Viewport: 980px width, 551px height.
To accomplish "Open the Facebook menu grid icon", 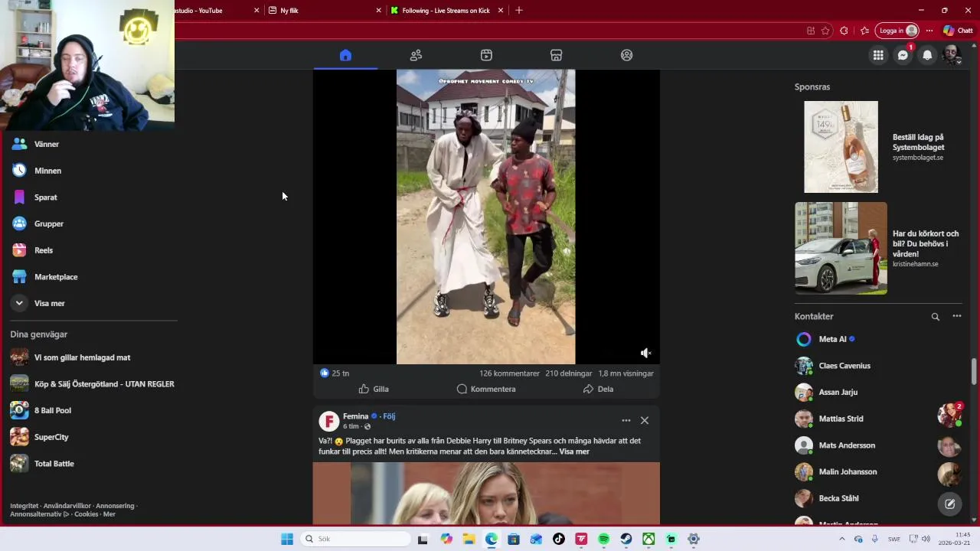I will point(878,55).
